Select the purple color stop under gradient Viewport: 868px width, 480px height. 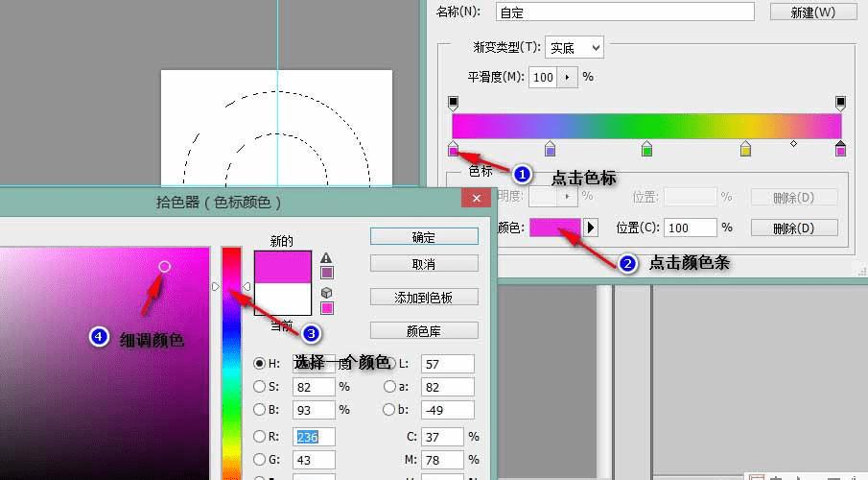(550, 149)
